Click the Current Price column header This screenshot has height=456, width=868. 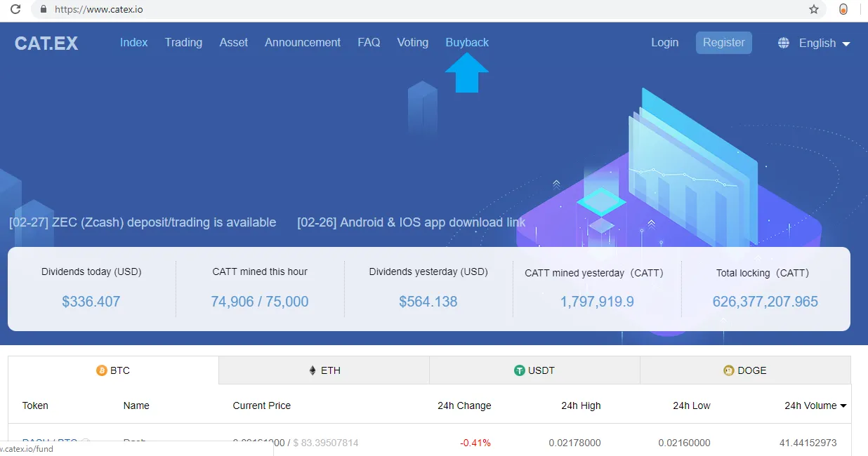click(262, 405)
